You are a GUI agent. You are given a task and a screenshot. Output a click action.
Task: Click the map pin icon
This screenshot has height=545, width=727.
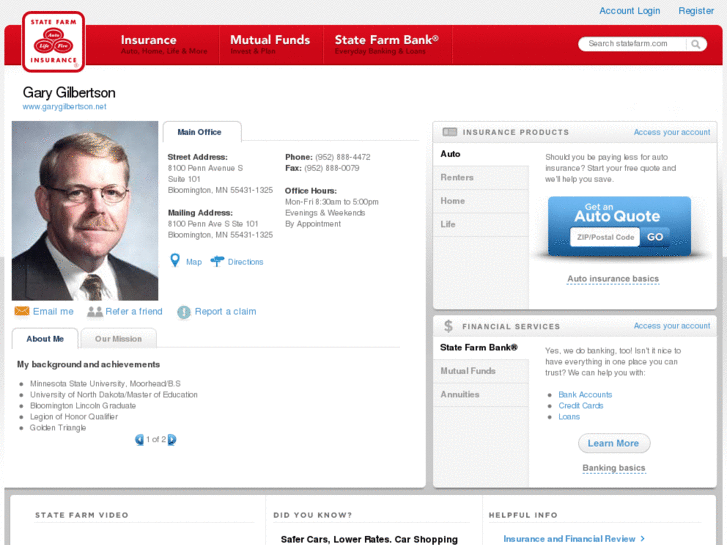pyautogui.click(x=175, y=261)
